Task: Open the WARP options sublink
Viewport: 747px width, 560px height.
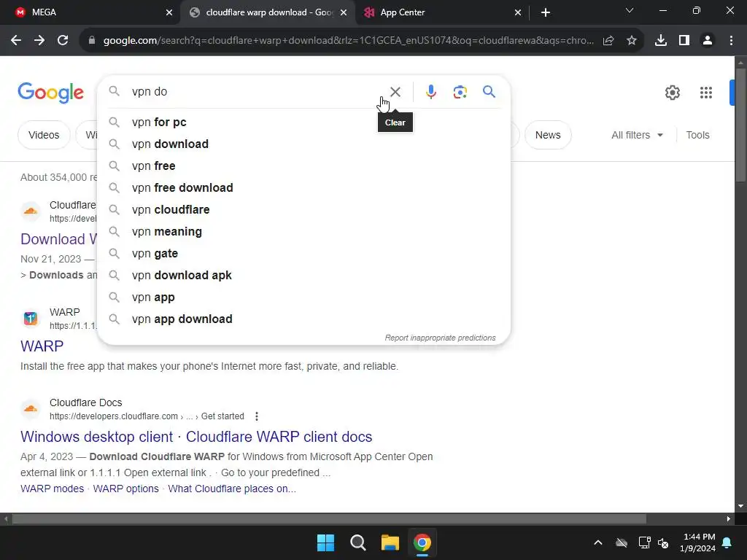Action: coord(125,489)
